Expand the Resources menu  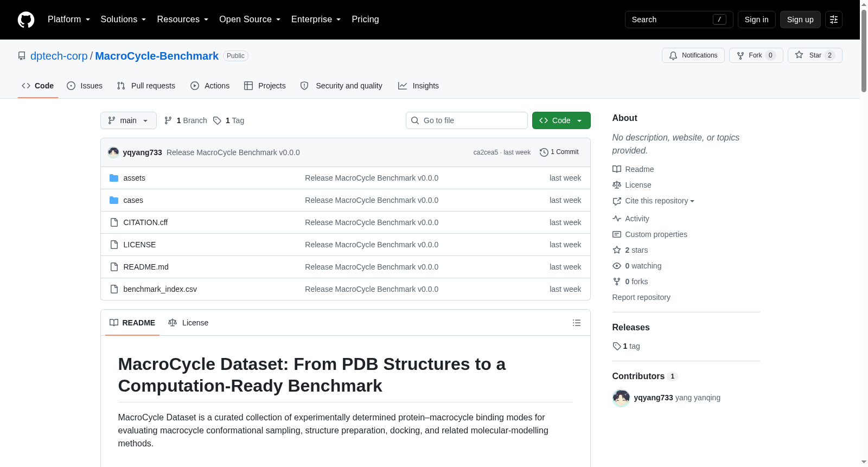(183, 20)
